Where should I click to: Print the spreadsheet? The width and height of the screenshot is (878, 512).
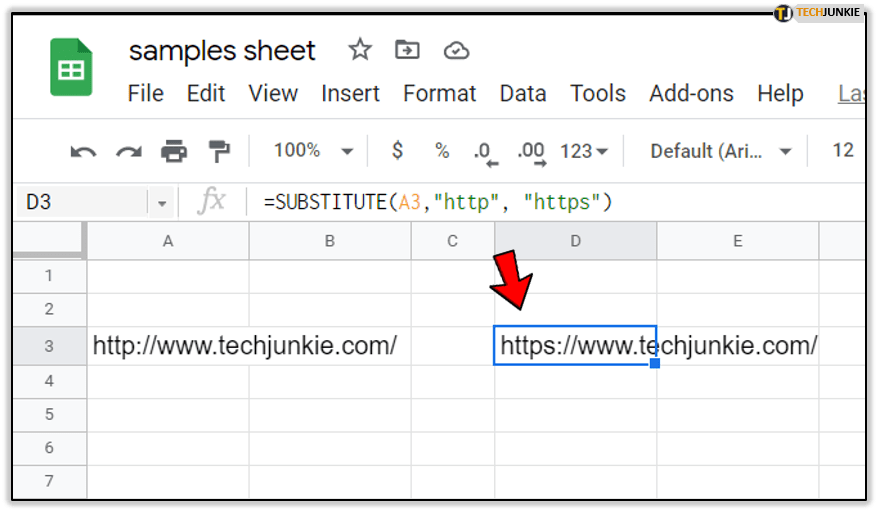(174, 151)
